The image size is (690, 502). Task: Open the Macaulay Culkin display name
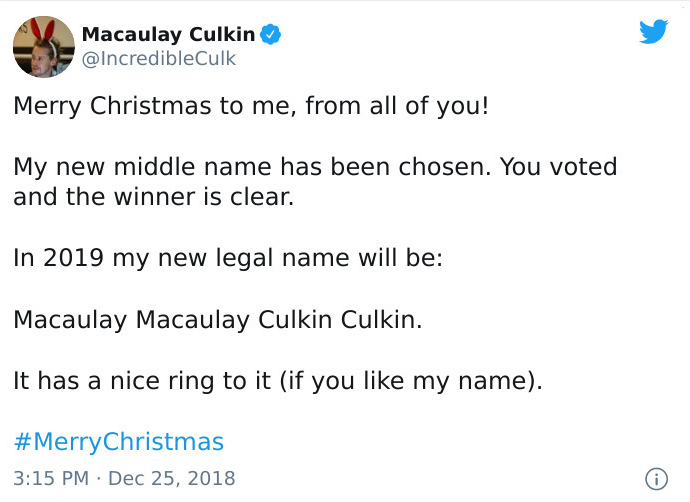point(167,35)
